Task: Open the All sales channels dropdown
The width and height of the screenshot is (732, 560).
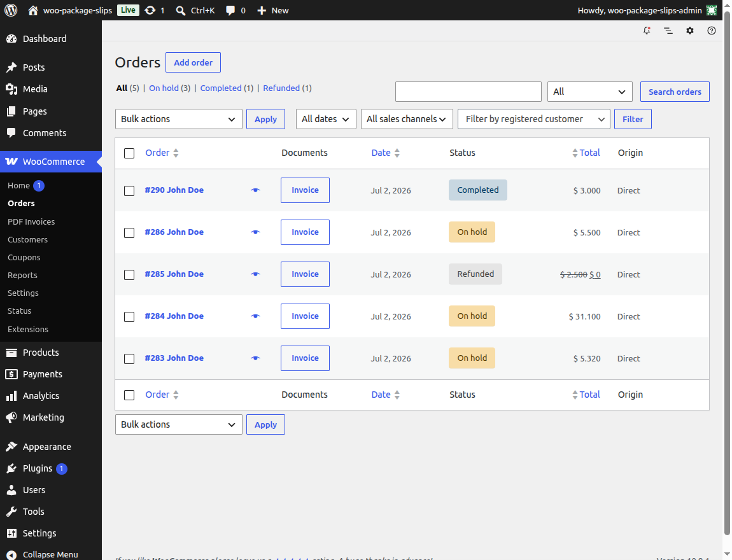Action: 407,119
